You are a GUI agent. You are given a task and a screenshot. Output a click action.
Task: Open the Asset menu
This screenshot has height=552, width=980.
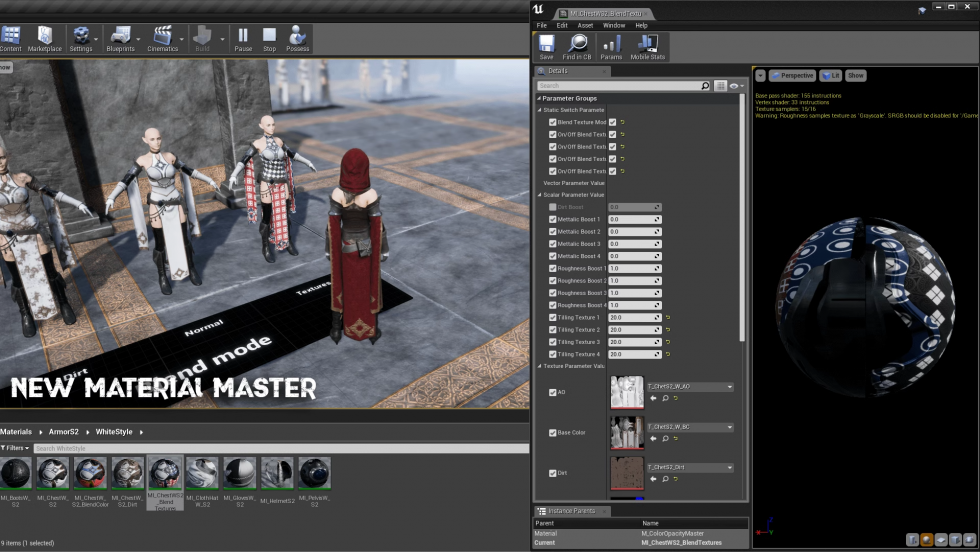click(586, 26)
